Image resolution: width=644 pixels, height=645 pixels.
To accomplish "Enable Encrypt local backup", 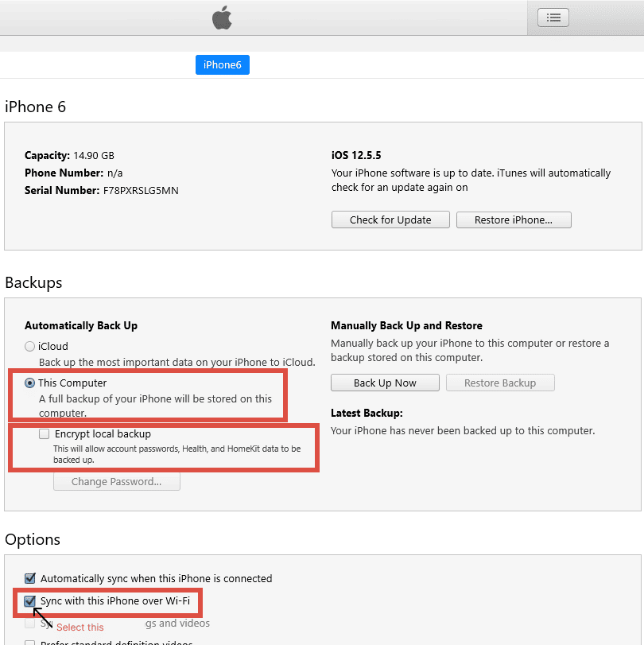I will click(x=43, y=433).
